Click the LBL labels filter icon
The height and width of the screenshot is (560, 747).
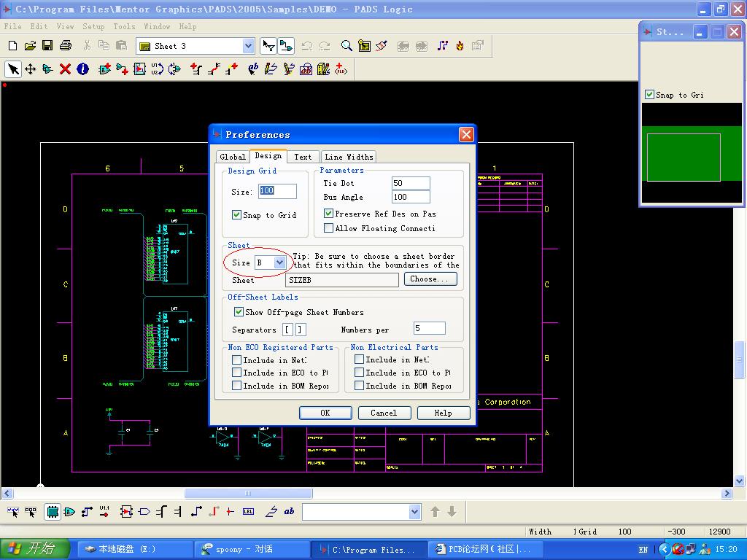[x=248, y=512]
